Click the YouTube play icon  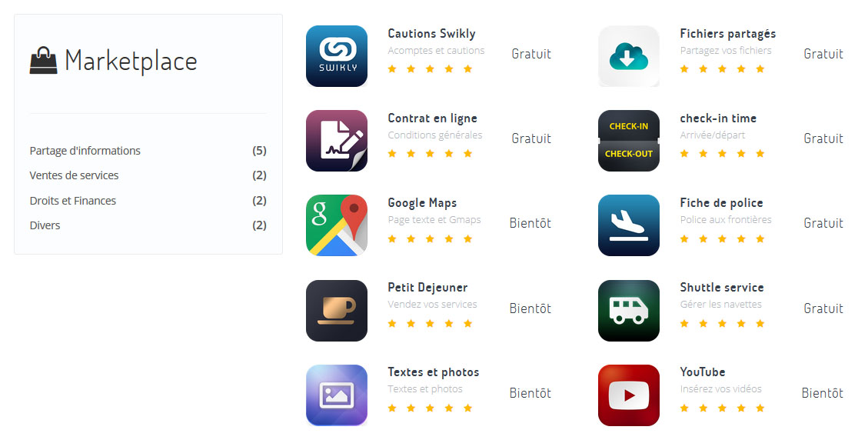point(629,395)
